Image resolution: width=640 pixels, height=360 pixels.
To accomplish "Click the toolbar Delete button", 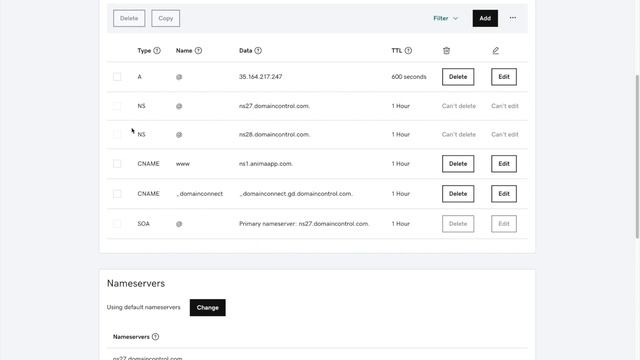I will [129, 18].
